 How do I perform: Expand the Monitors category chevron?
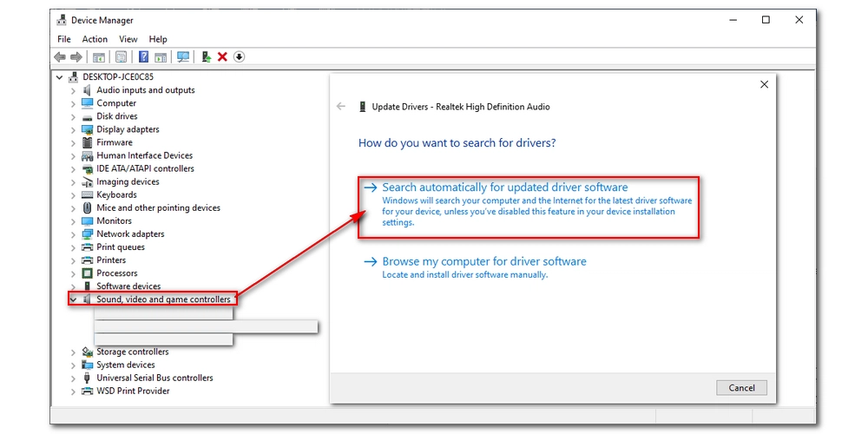pyautogui.click(x=73, y=220)
